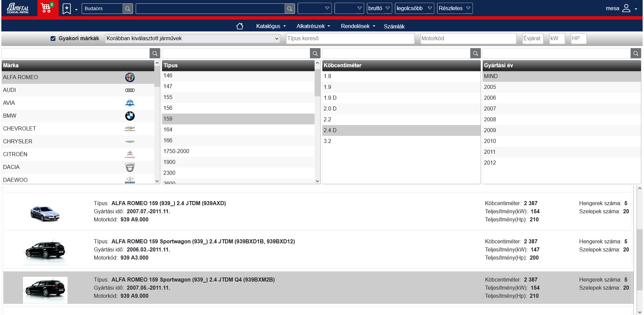Select CITROËN in the Márka list
The width and height of the screenshot is (644, 315).
[x=78, y=154]
